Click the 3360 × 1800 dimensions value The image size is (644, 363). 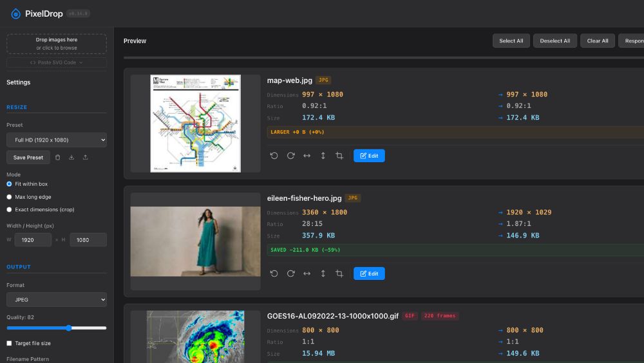click(325, 212)
